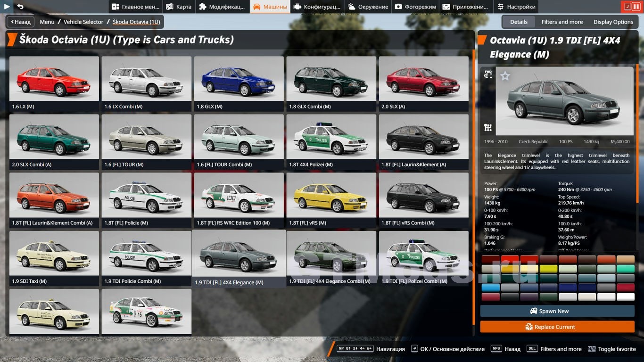
Task: Open Filters and more panel
Action: point(562,22)
